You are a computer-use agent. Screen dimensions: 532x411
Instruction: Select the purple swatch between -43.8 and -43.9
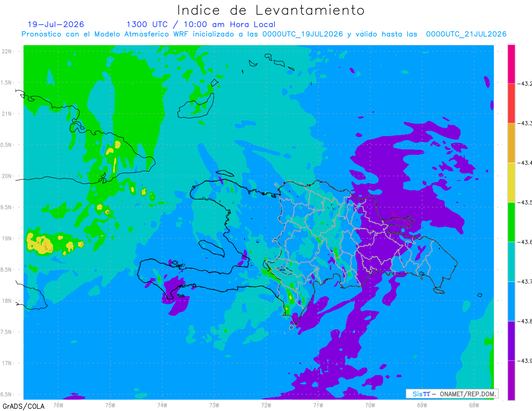click(x=511, y=341)
